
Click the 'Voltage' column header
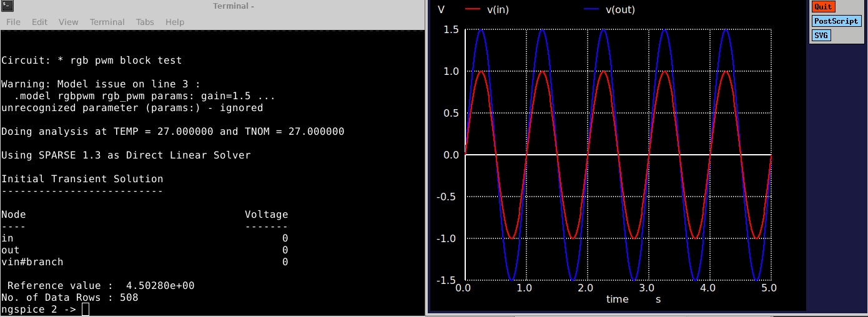pos(267,215)
